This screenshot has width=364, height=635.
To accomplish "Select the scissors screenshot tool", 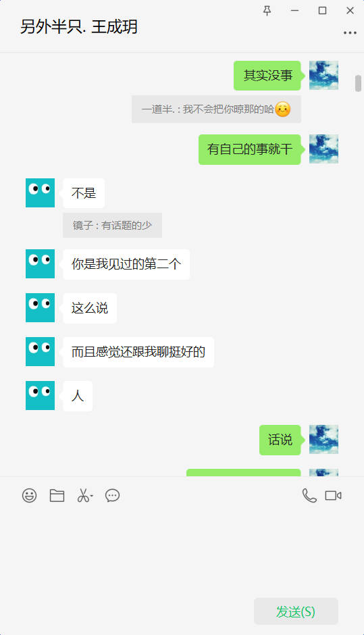I will [82, 495].
